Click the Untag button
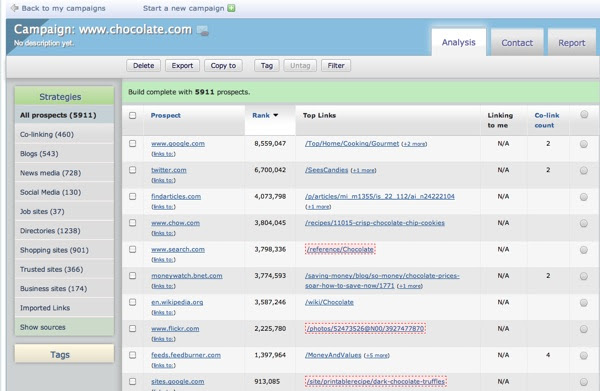Screen dimensions: 600x391 300,65
